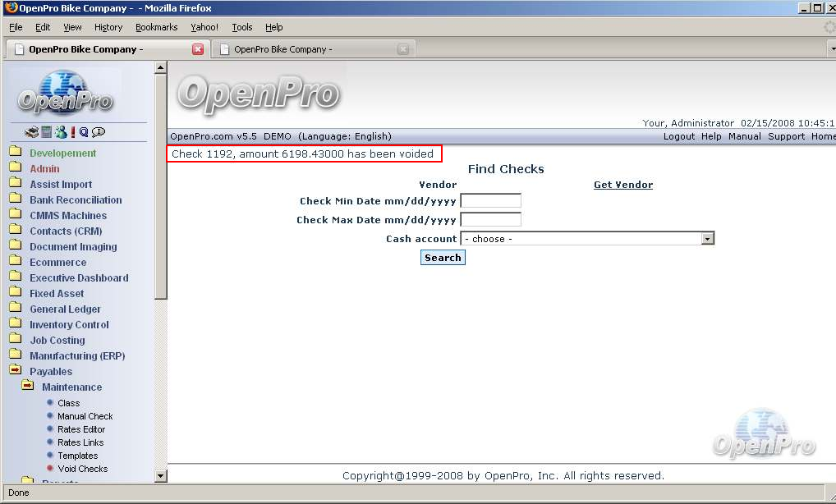The width and height of the screenshot is (836, 504).
Task: Click the Check Min Date input field
Action: coord(490,200)
